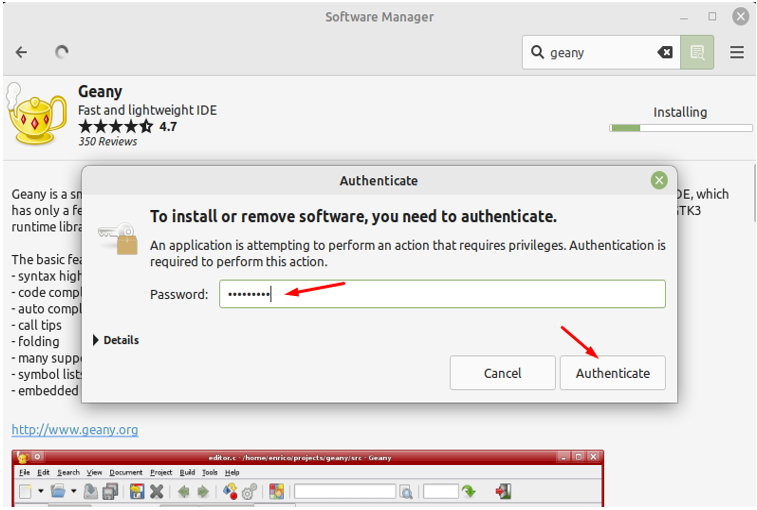Image resolution: width=757 pixels, height=510 pixels.
Task: Open File menu in Geany screenshot
Action: (x=25, y=472)
